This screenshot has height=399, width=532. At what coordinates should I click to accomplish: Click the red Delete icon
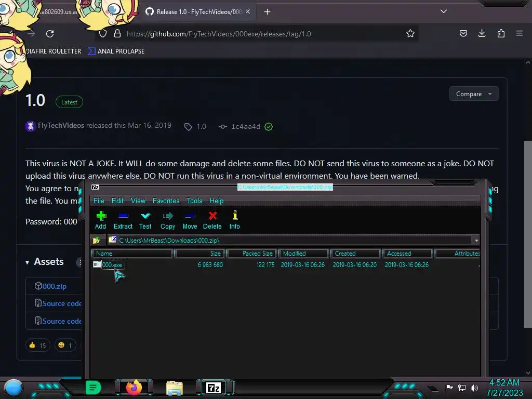tap(212, 220)
